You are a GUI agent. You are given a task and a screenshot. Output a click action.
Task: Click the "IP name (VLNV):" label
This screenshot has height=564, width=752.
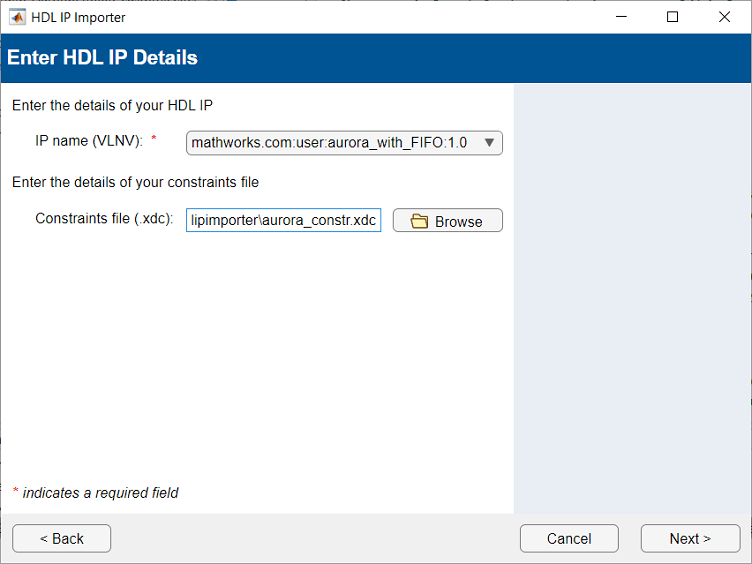[x=89, y=141]
